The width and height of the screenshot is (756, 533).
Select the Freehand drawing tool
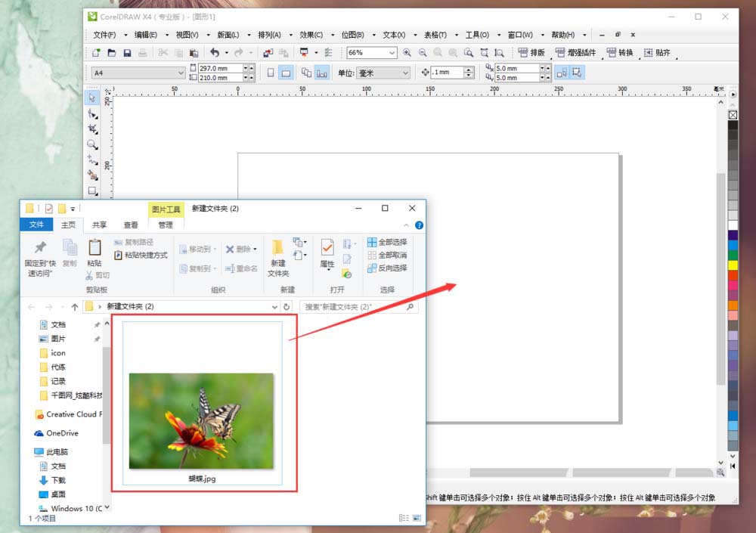[92, 160]
